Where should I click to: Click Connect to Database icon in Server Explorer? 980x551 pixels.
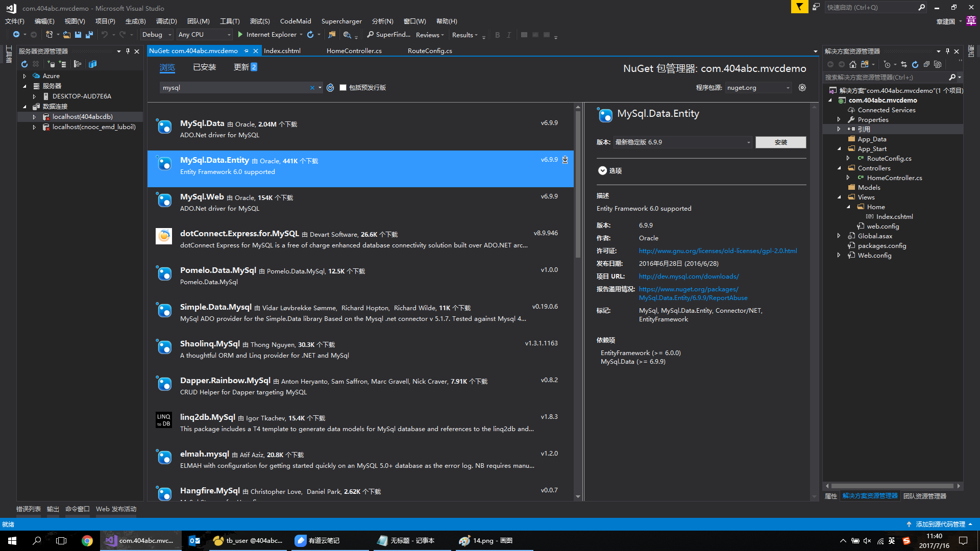[51, 64]
